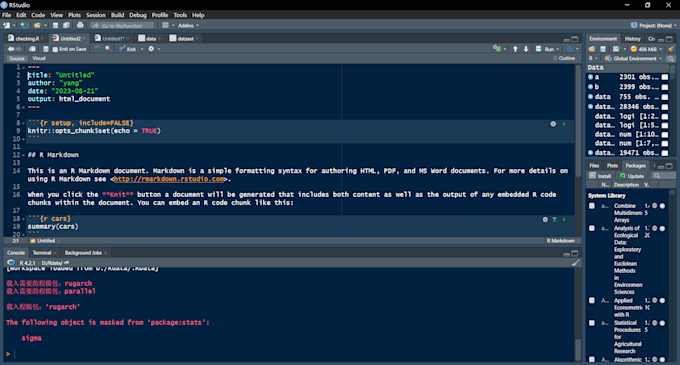680x365 pixels.
Task: Tick the checkbox for the 28346 obs. row
Action: point(665,107)
